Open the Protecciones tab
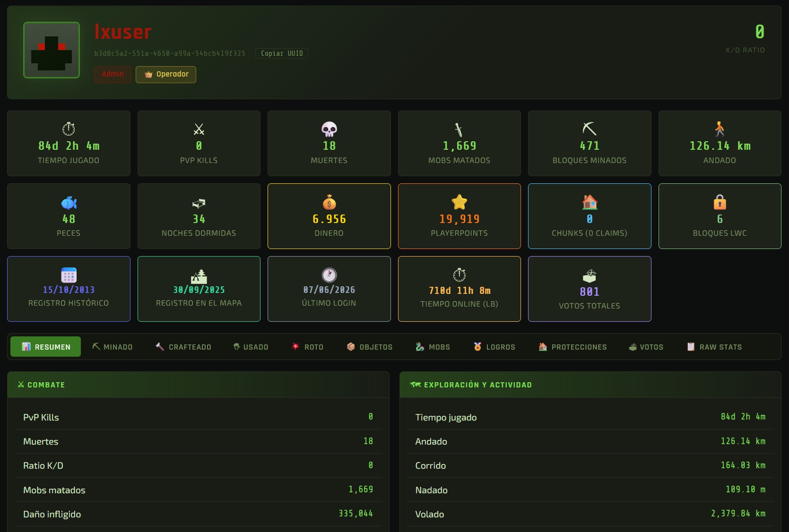The height and width of the screenshot is (532, 789). [573, 347]
